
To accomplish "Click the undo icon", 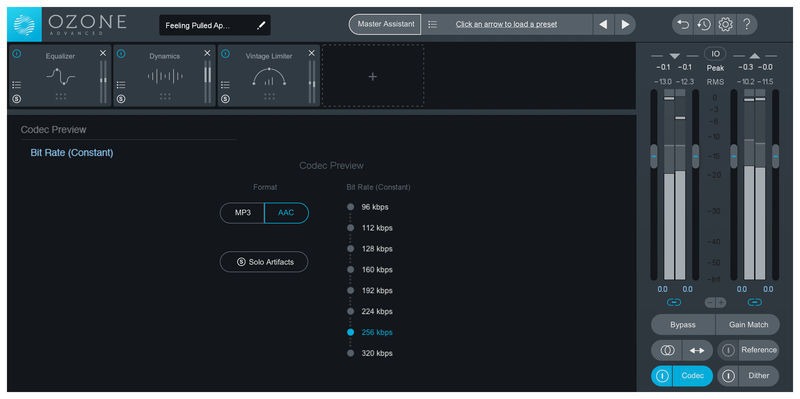I will click(x=683, y=24).
